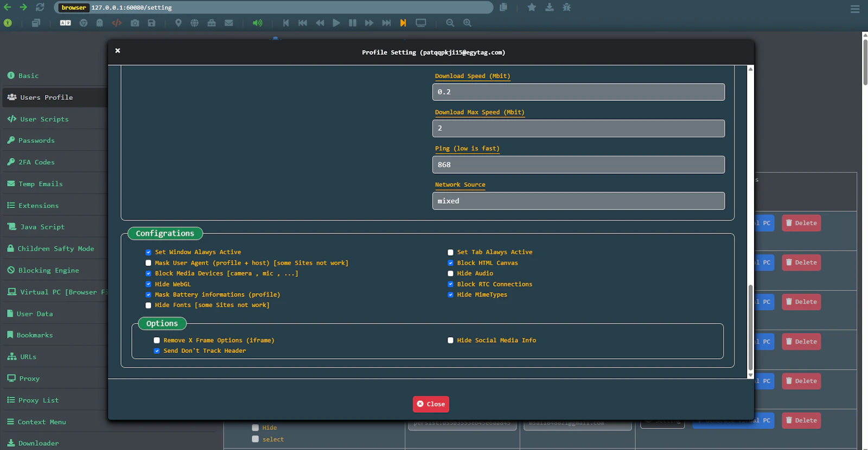Open downloads via the download tray icon
This screenshot has width=868, height=450.
click(550, 7)
